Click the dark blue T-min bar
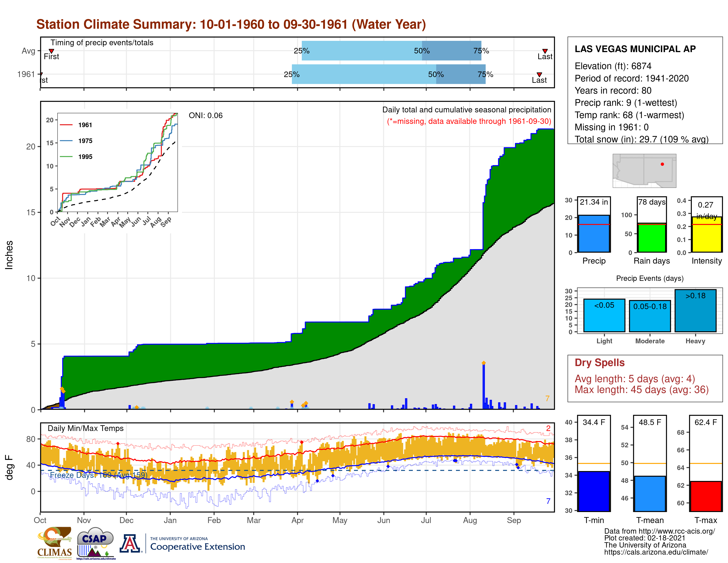This screenshot has width=728, height=563. coord(594,491)
